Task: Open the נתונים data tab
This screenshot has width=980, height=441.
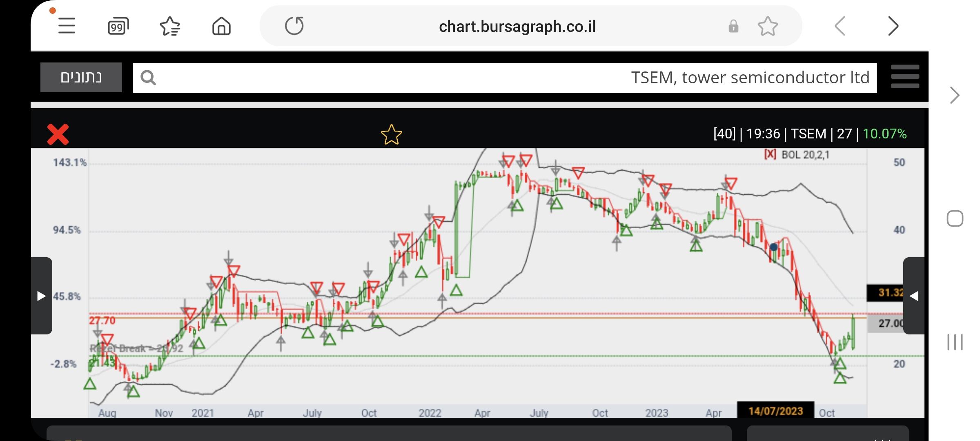Action: click(81, 77)
